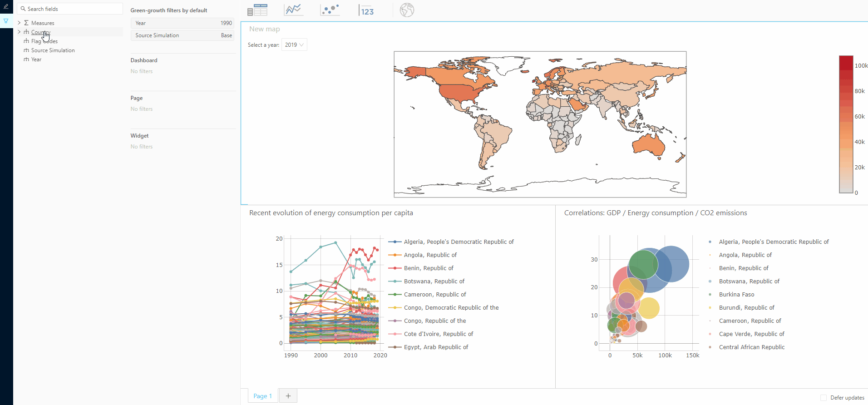
Task: Toggle Benin series in line chart legend
Action: (428, 268)
